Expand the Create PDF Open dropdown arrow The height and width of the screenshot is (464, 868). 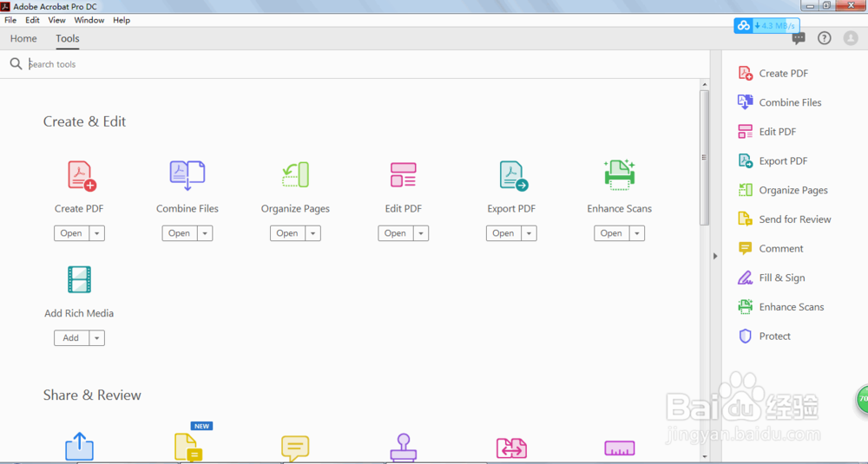[97, 233]
